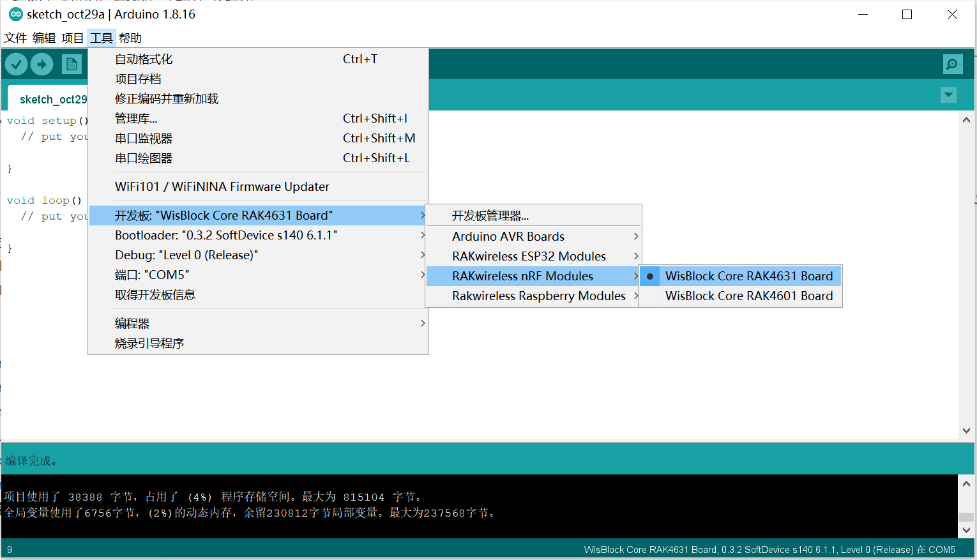Viewport: 977px width, 560px height.
Task: Expand the 端口 COM5 submenu
Action: [x=258, y=275]
